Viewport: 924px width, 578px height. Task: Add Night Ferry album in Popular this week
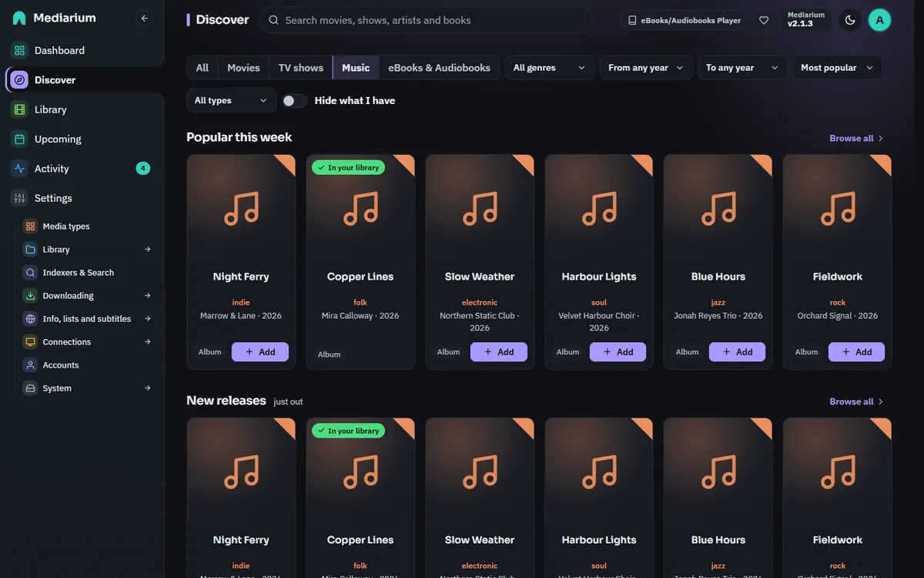coord(260,352)
